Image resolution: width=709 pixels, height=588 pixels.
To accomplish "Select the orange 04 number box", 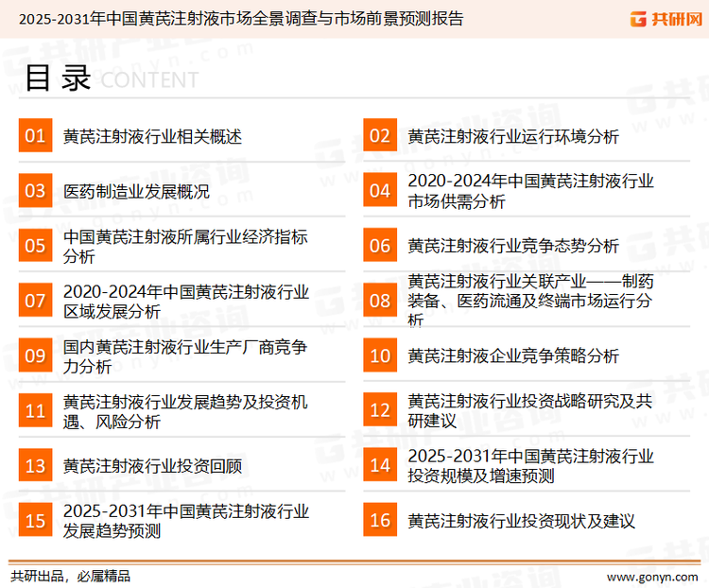I will click(x=380, y=190).
